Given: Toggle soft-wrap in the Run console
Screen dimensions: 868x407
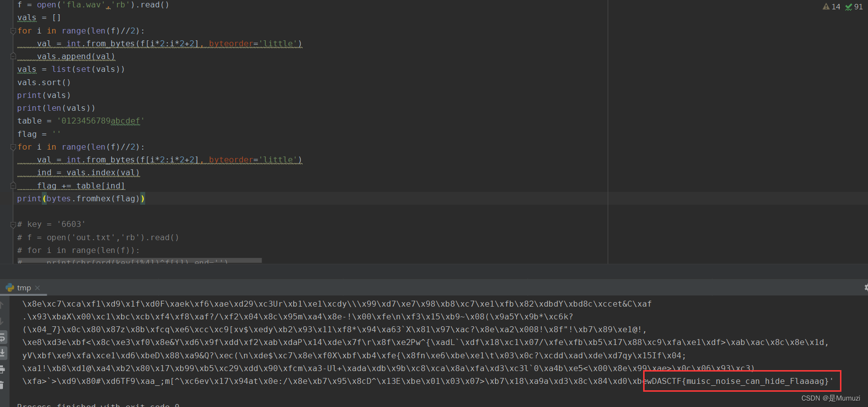Looking at the screenshot, I should pyautogui.click(x=2, y=337).
